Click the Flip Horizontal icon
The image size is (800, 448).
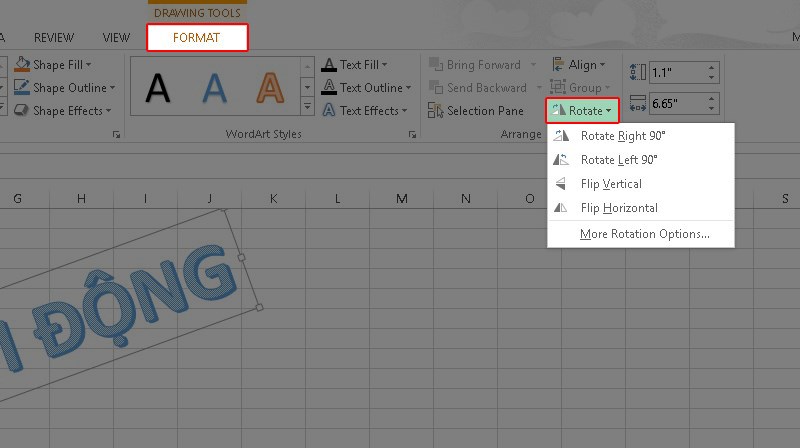click(561, 208)
